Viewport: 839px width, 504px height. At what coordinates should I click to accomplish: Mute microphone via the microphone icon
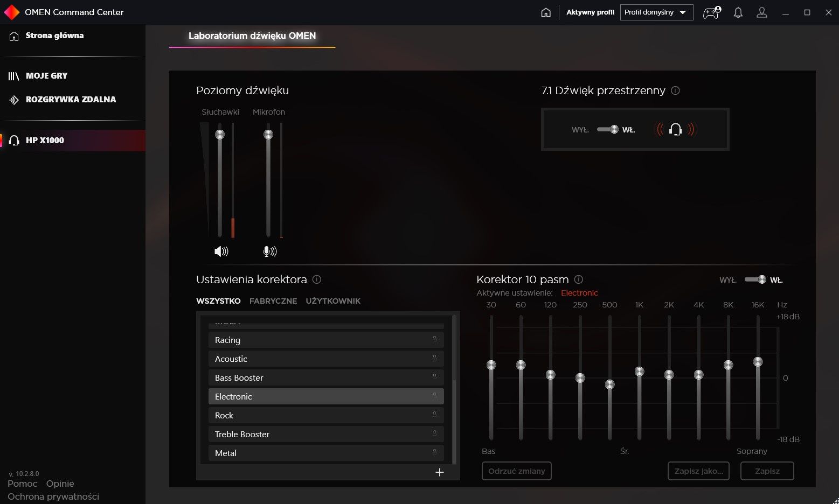pos(269,251)
